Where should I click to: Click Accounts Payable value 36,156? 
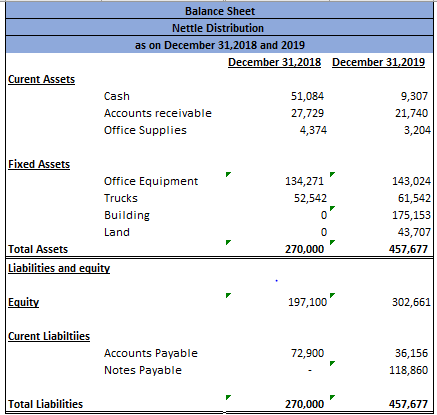pyautogui.click(x=411, y=353)
